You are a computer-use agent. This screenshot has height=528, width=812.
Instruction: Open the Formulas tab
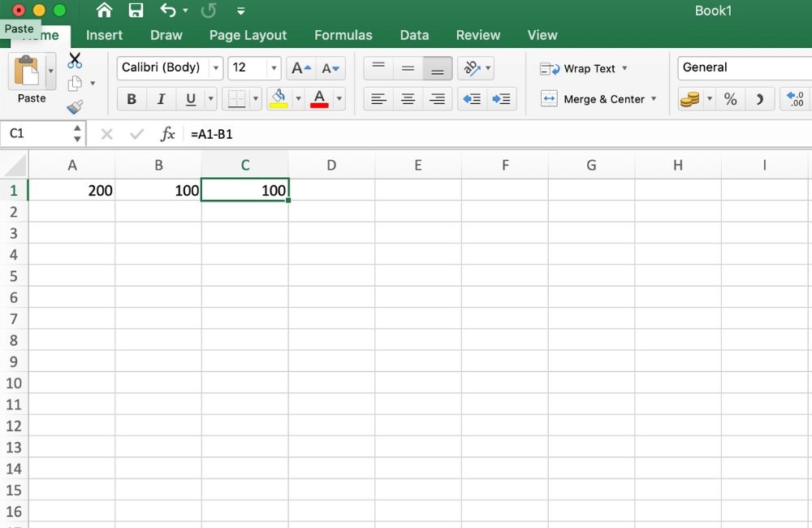tap(343, 35)
